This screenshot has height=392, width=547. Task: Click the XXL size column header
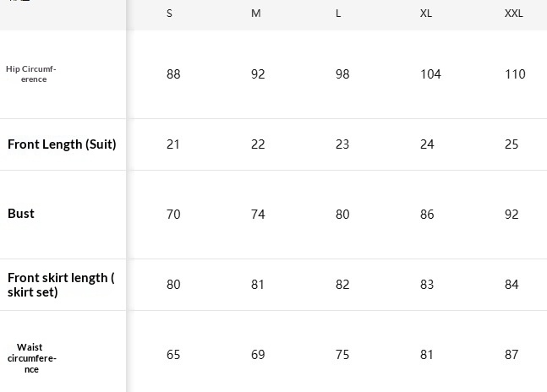tap(514, 14)
